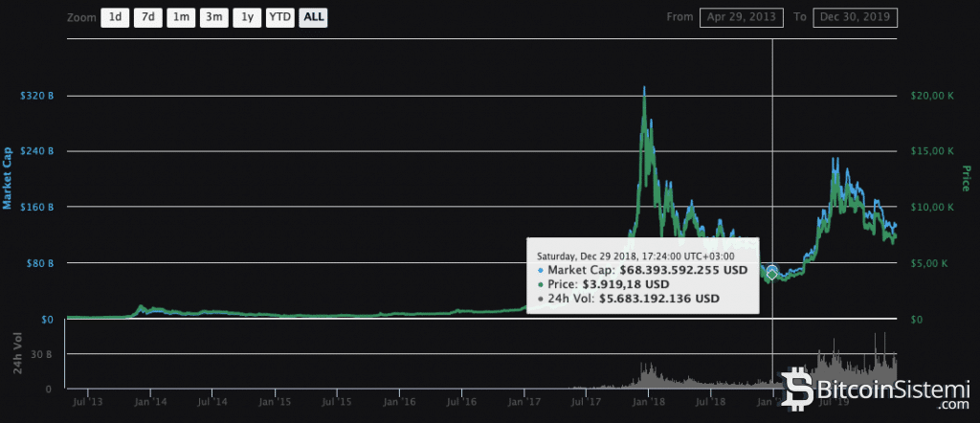Click the $5,00 K price axis label
This screenshot has width=980, height=423.
(930, 263)
